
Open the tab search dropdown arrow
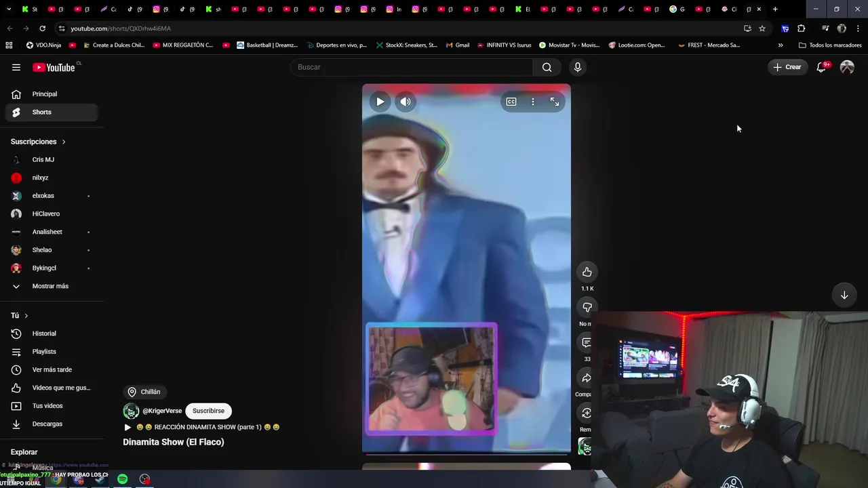[x=9, y=9]
